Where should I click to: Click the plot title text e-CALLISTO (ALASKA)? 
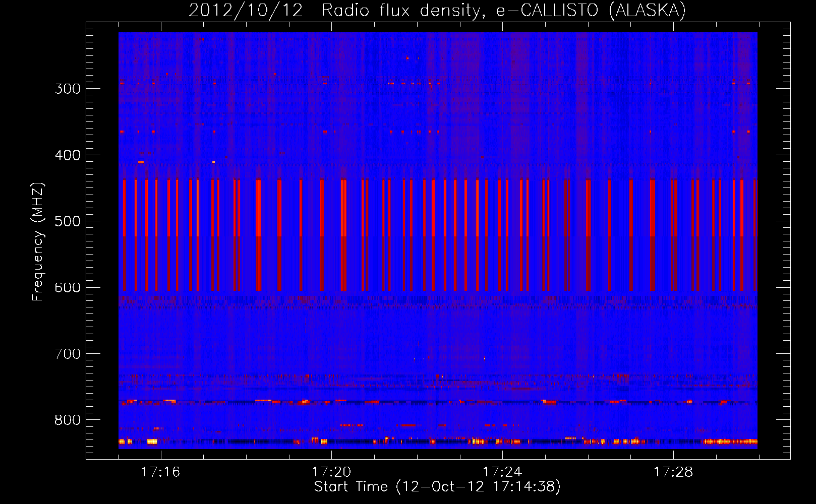tap(591, 10)
